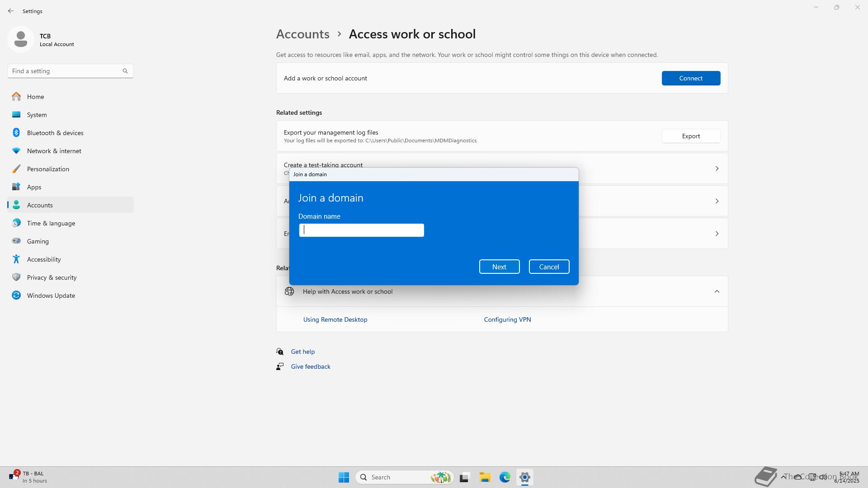The image size is (868, 488).
Task: Expand the Create a test-taking account chevron
Action: pos(717,169)
